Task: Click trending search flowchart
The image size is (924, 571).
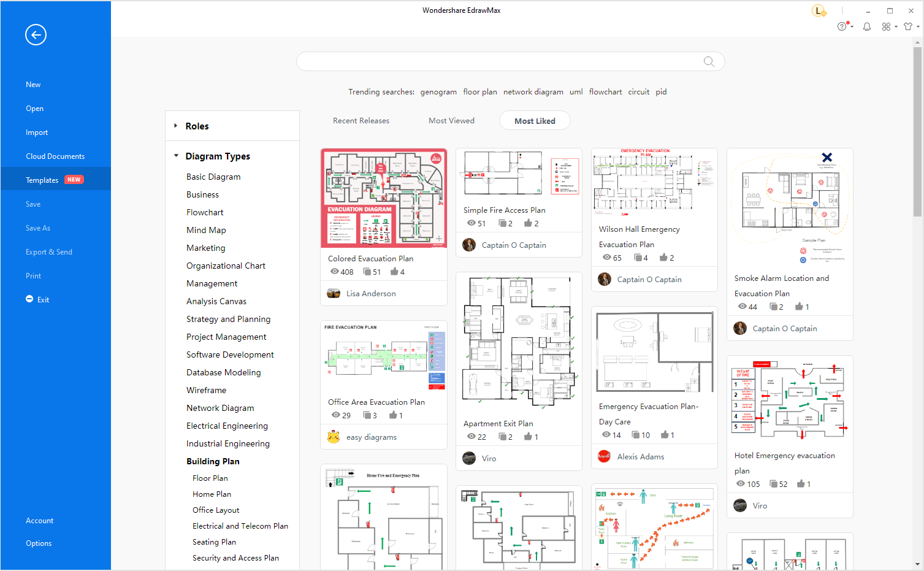Action: click(606, 92)
